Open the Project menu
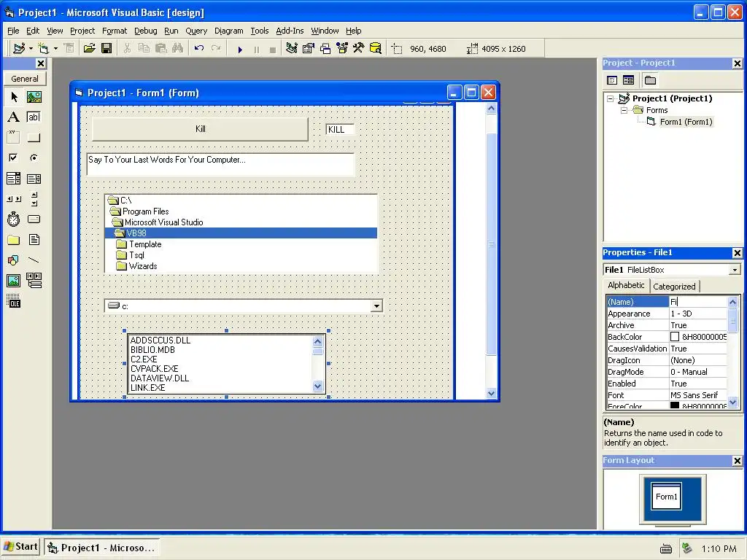This screenshot has width=747, height=560. (x=82, y=31)
